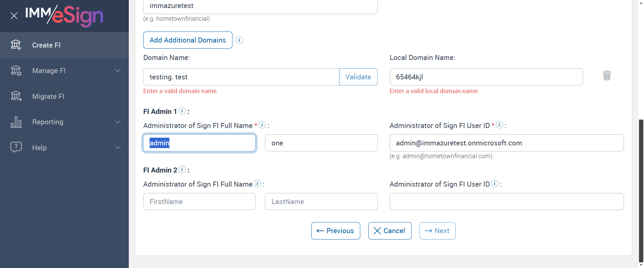Delete the domain row with the trash icon

[x=607, y=75]
